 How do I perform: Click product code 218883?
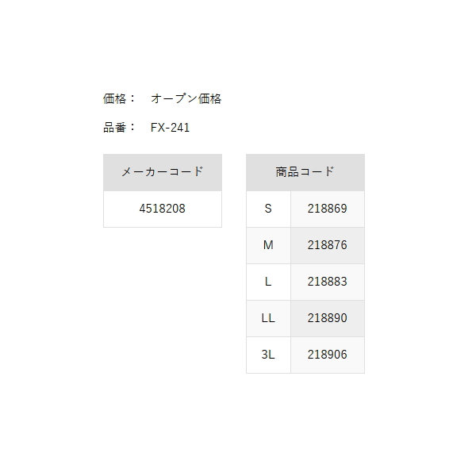(328, 282)
